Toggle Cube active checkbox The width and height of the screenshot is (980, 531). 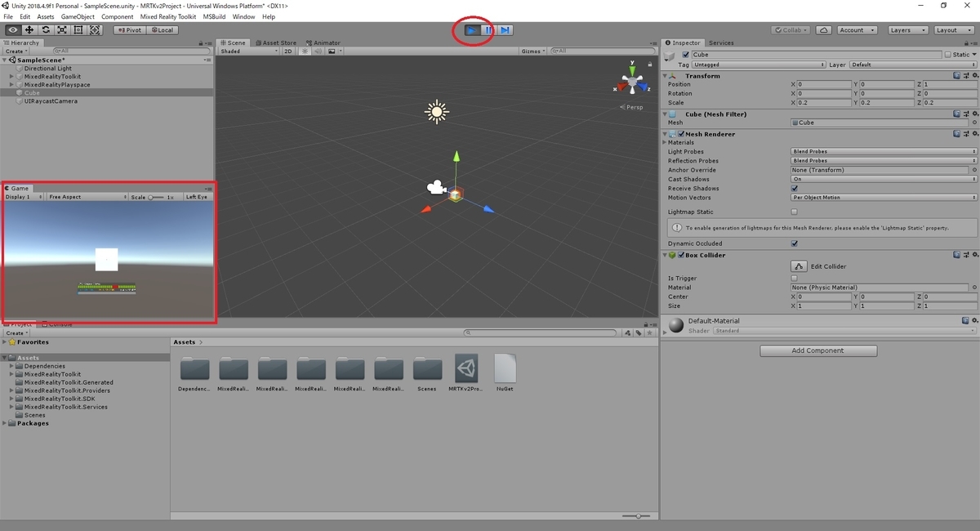coord(686,55)
